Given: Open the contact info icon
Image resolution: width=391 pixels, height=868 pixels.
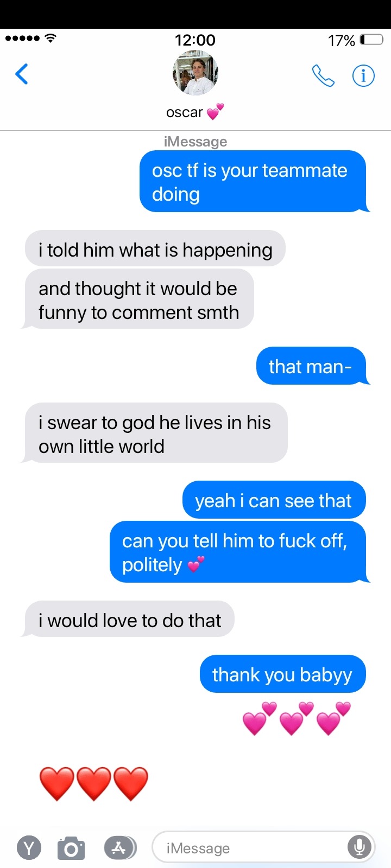Looking at the screenshot, I should tap(363, 75).
